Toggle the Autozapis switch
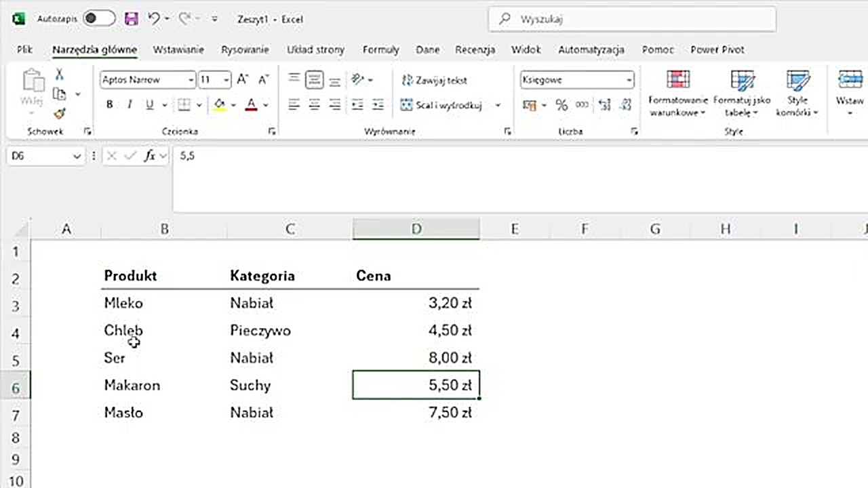 99,19
